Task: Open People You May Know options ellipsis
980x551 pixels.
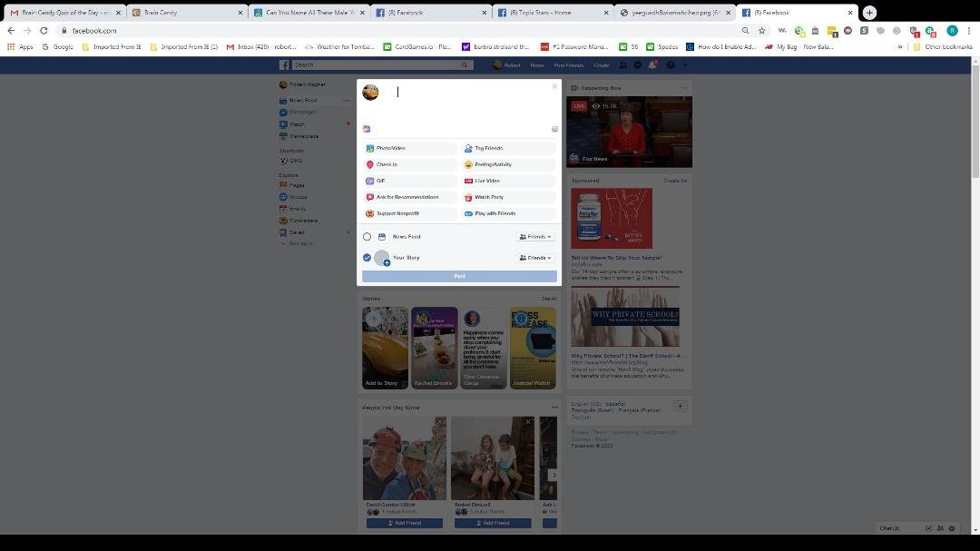Action: tap(554, 408)
